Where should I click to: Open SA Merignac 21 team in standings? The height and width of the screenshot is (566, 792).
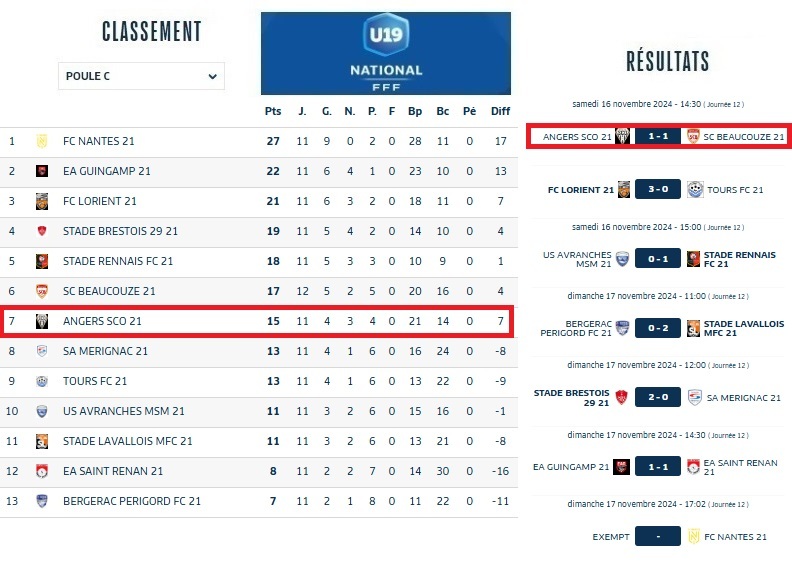click(105, 351)
